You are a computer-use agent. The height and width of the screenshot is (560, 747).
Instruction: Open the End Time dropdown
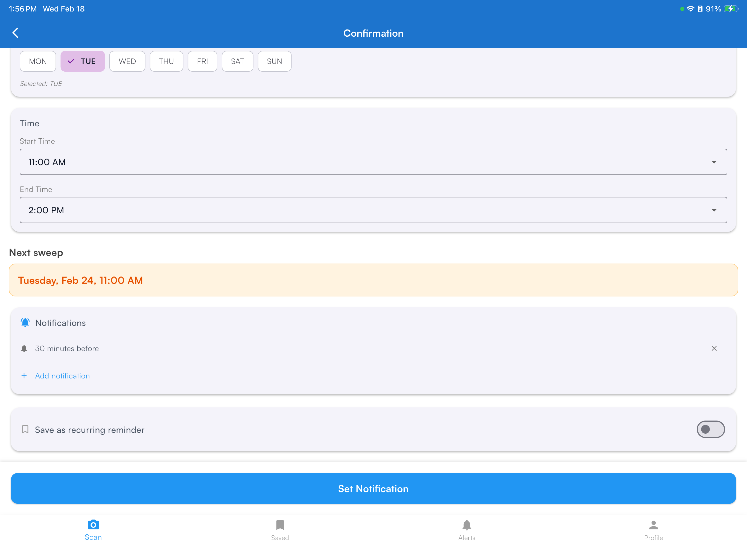(x=373, y=210)
